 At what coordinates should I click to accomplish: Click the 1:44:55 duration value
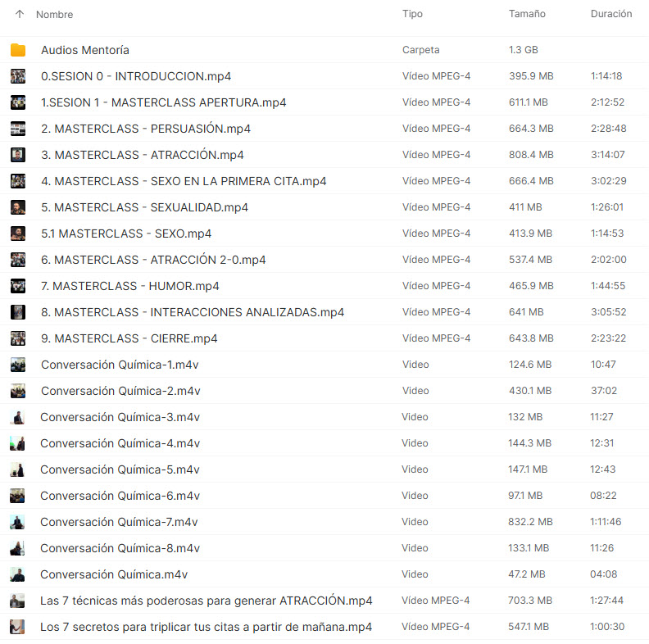click(x=608, y=286)
